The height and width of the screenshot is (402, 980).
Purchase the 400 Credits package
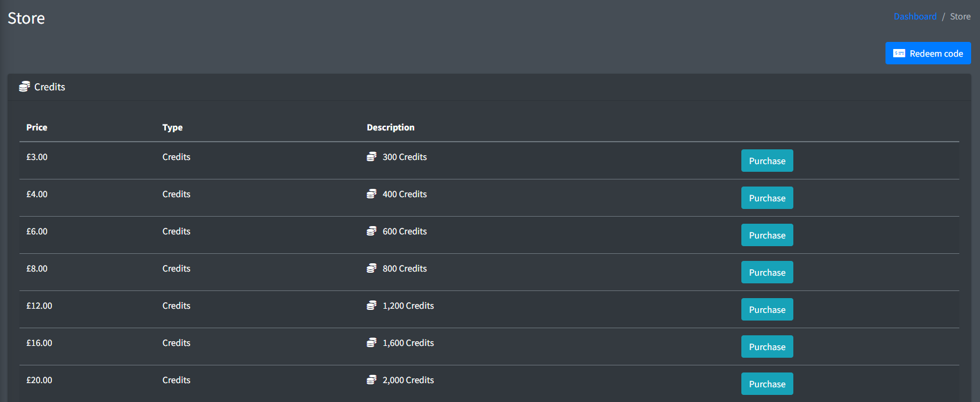pyautogui.click(x=767, y=198)
